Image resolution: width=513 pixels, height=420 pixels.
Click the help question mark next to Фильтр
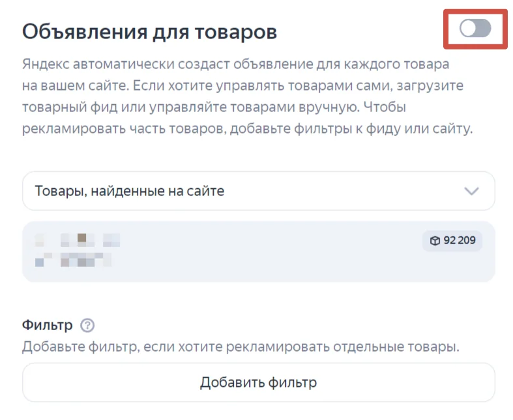pos(87,326)
